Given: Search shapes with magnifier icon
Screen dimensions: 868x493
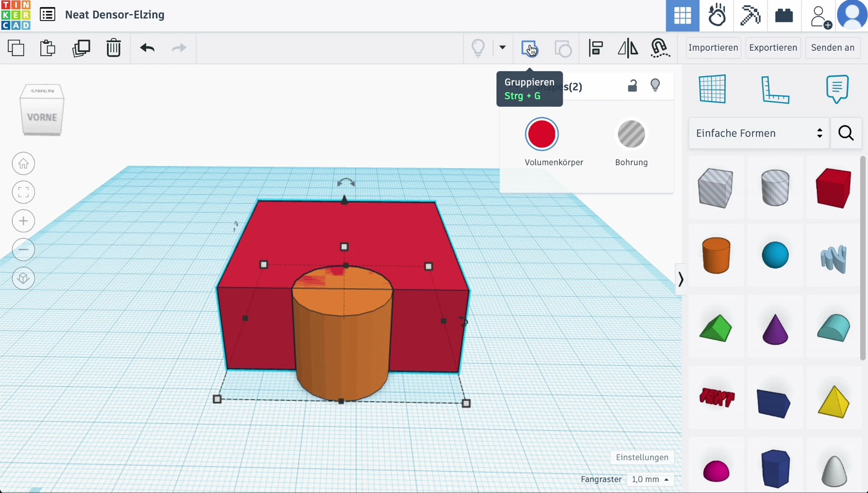Looking at the screenshot, I should pyautogui.click(x=846, y=133).
